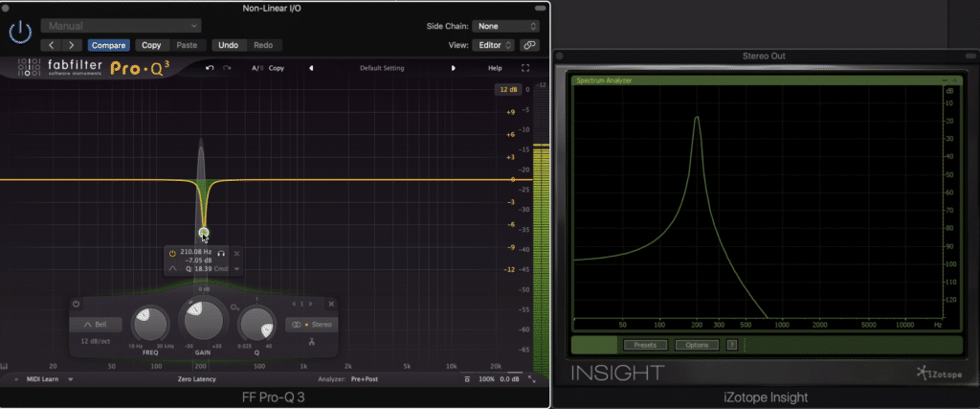This screenshot has height=409, width=980.
Task: Open the Default Setting preset menu
Action: point(382,68)
